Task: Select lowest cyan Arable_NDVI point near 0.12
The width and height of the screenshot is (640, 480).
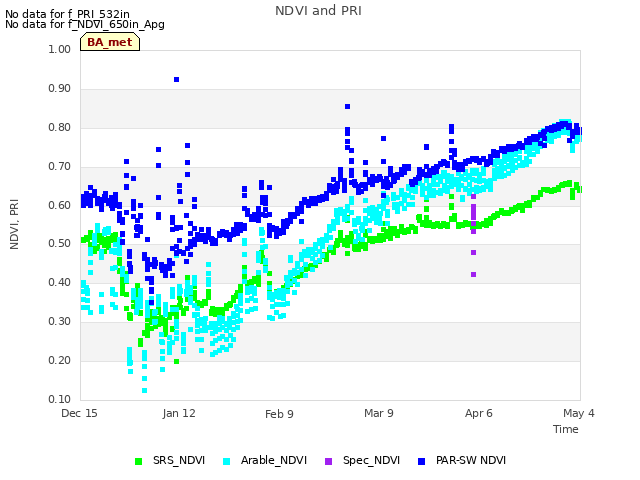Action: (x=144, y=391)
